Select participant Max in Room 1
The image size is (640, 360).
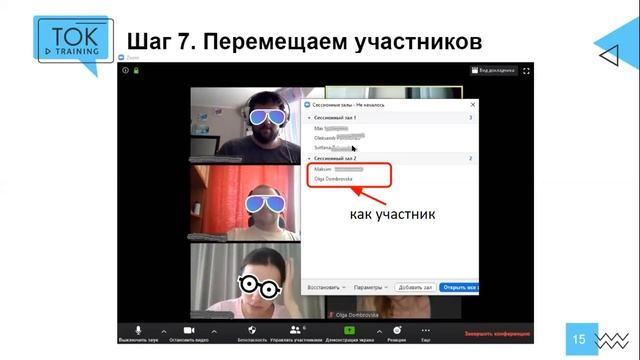click(x=331, y=128)
